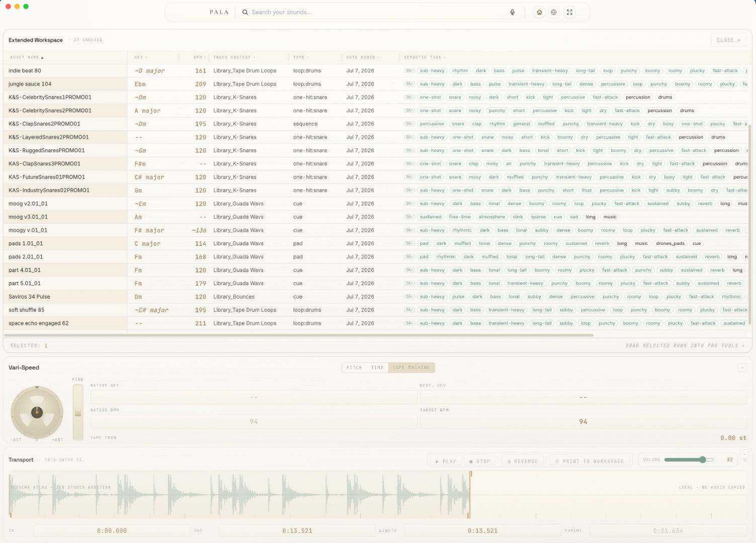Viewport: 756px width, 543px height.
Task: Sort by Type column header
Action: [301, 57]
